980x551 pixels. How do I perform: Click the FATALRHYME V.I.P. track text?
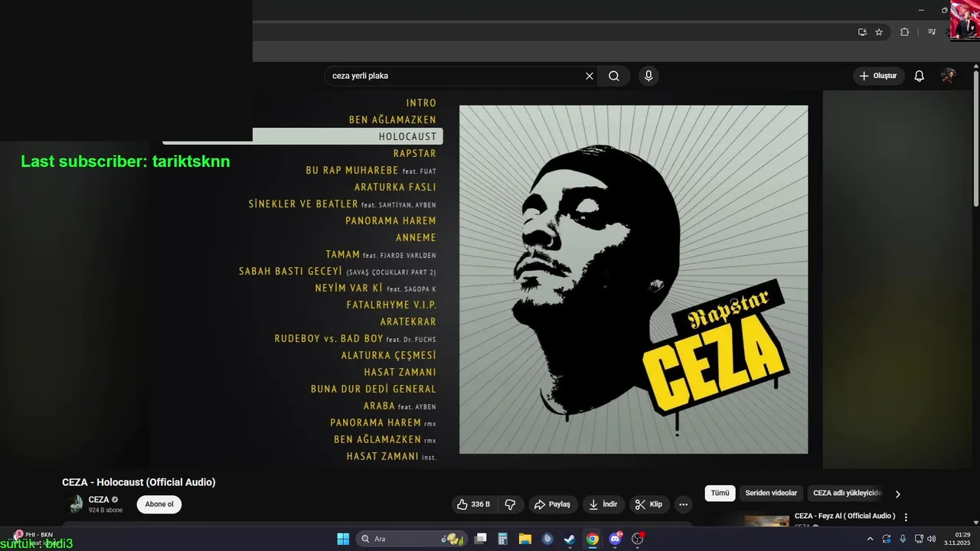pos(391,305)
